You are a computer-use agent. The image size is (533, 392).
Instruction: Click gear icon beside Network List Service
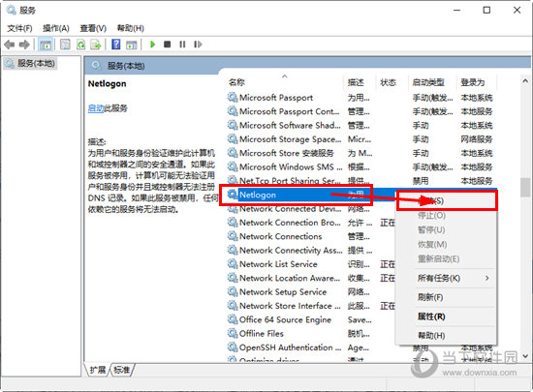click(233, 264)
